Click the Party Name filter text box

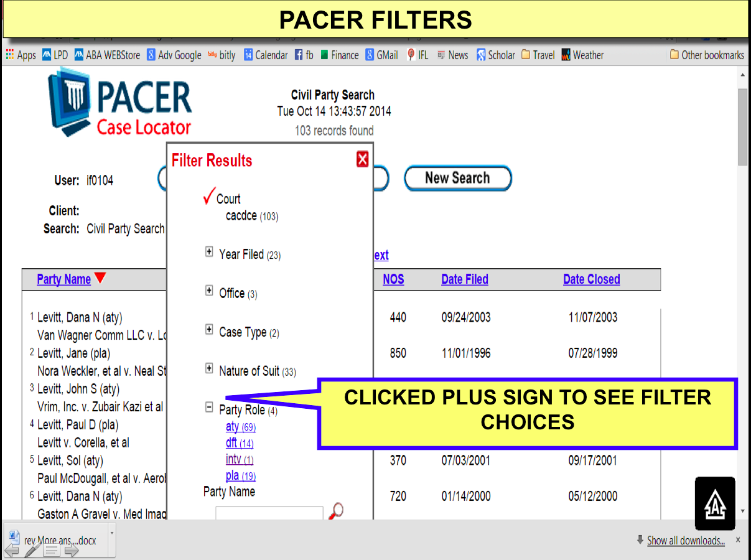[x=269, y=513]
